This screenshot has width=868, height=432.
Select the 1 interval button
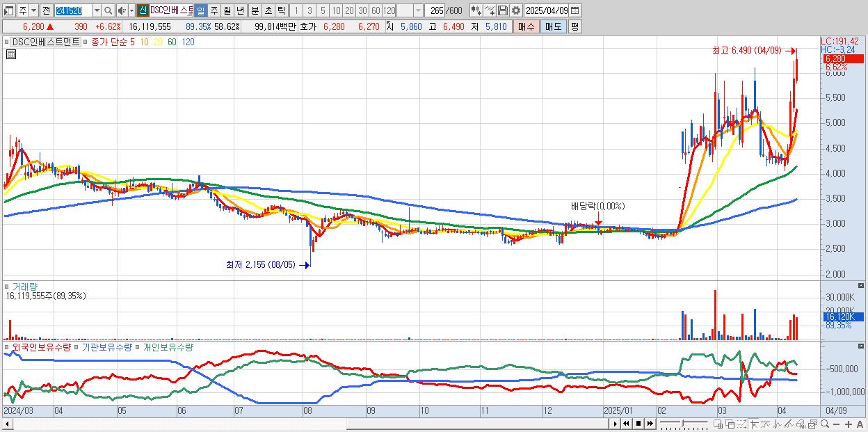click(296, 10)
